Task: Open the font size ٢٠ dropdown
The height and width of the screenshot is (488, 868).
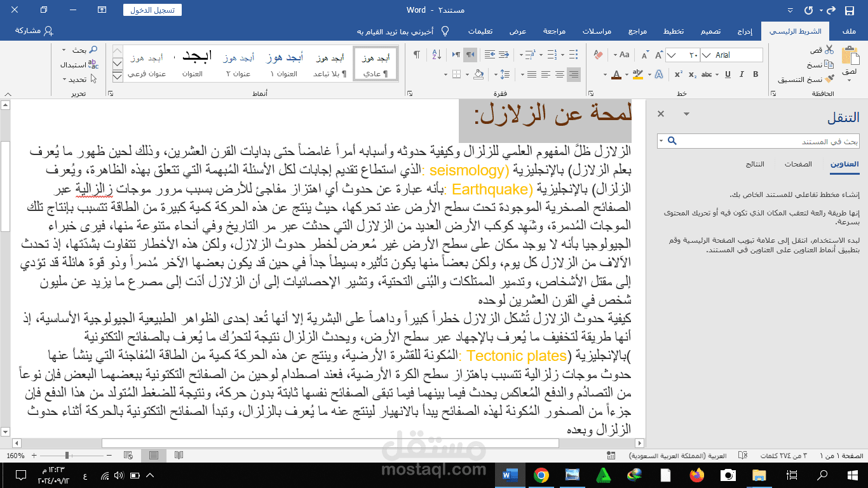Action: (671, 55)
